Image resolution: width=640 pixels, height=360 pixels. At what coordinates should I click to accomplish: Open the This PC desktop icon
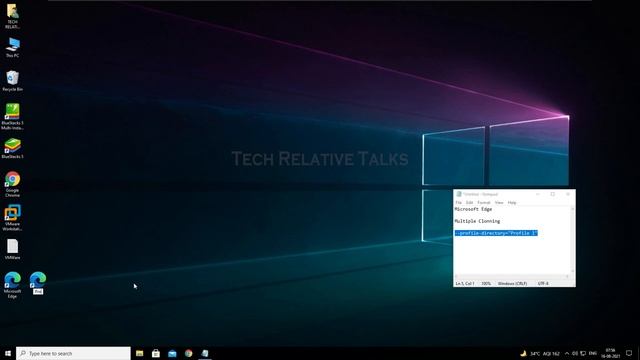click(12, 47)
